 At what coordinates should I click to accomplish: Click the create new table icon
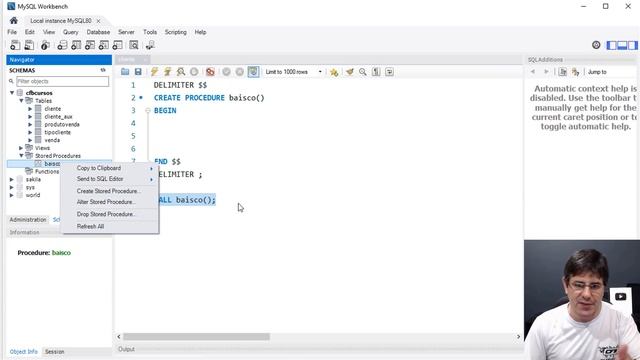tap(76, 45)
